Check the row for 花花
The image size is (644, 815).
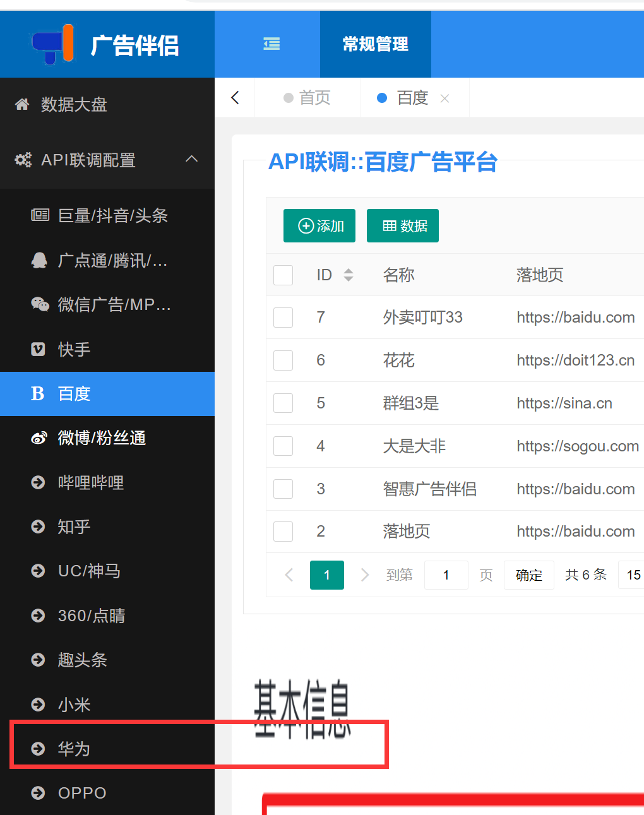pyautogui.click(x=283, y=360)
